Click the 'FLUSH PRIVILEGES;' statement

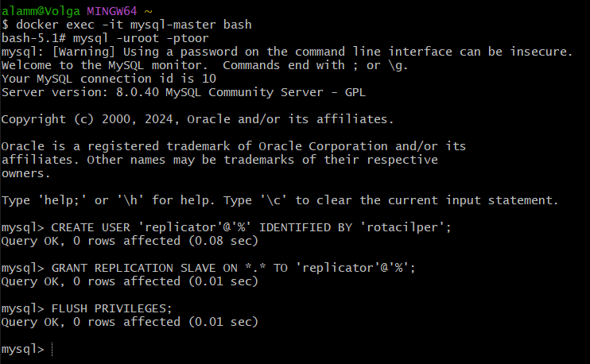[112, 308]
